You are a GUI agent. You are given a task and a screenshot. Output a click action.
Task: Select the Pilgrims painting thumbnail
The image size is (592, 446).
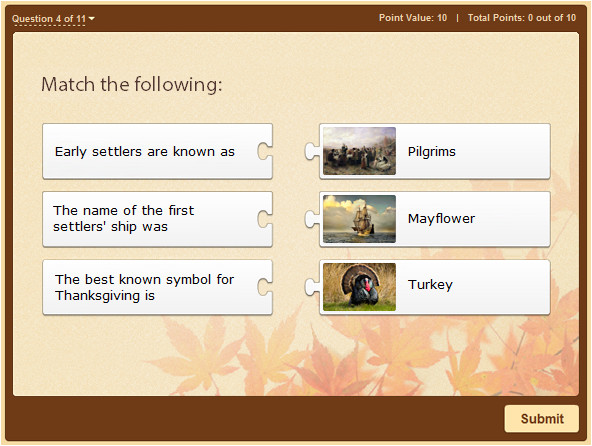point(359,151)
